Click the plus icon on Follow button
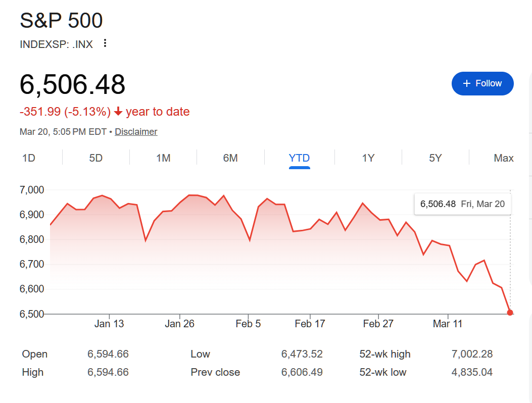 467,83
